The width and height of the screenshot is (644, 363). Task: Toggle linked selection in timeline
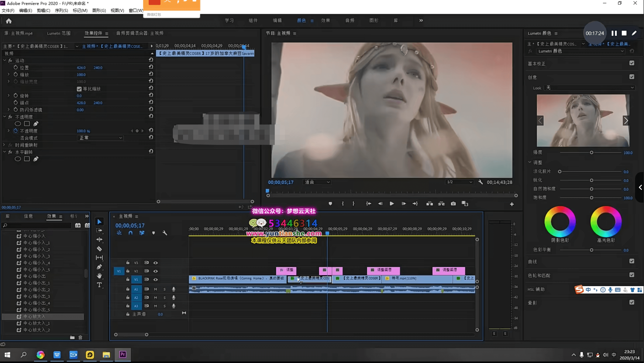point(142,233)
